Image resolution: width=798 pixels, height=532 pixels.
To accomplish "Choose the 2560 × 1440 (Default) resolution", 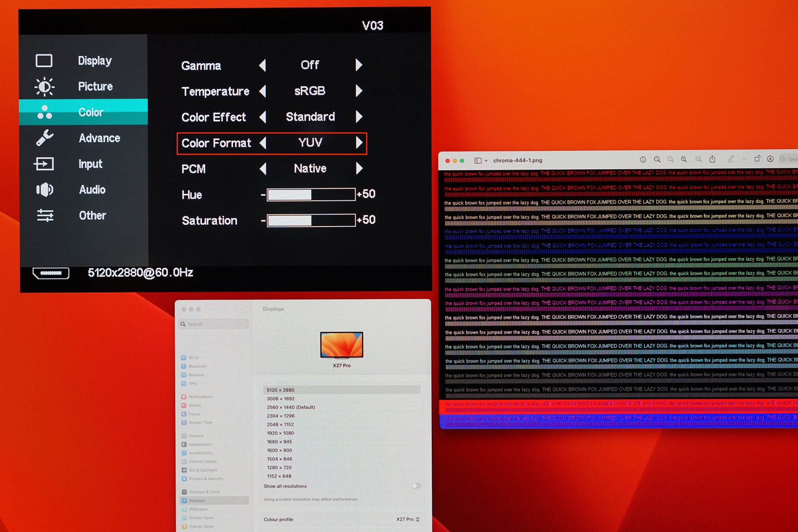I will (291, 407).
